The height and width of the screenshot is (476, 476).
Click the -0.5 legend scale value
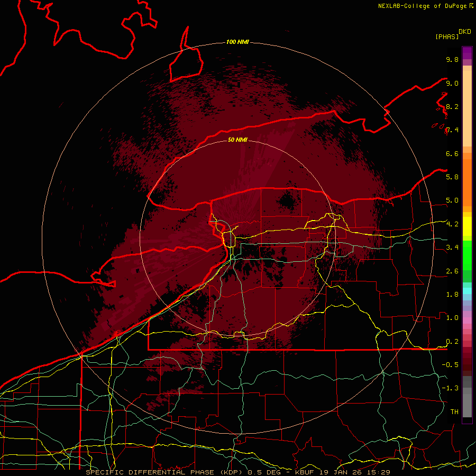[x=450, y=365]
